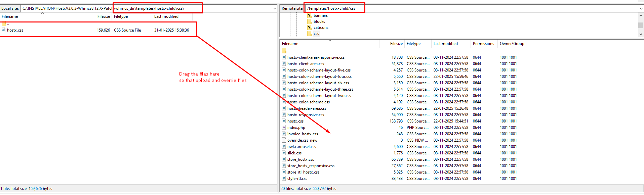Click the slick.css file icon
The height and width of the screenshot is (195, 644).
284,153
